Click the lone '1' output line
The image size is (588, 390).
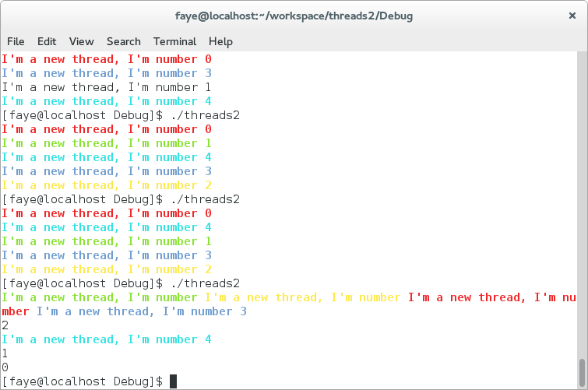(5, 353)
